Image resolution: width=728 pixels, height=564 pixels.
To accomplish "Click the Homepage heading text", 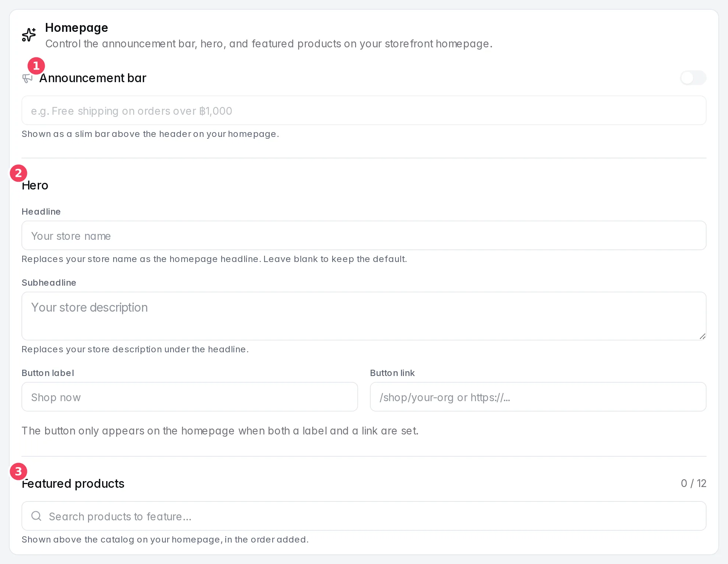I will point(77,28).
